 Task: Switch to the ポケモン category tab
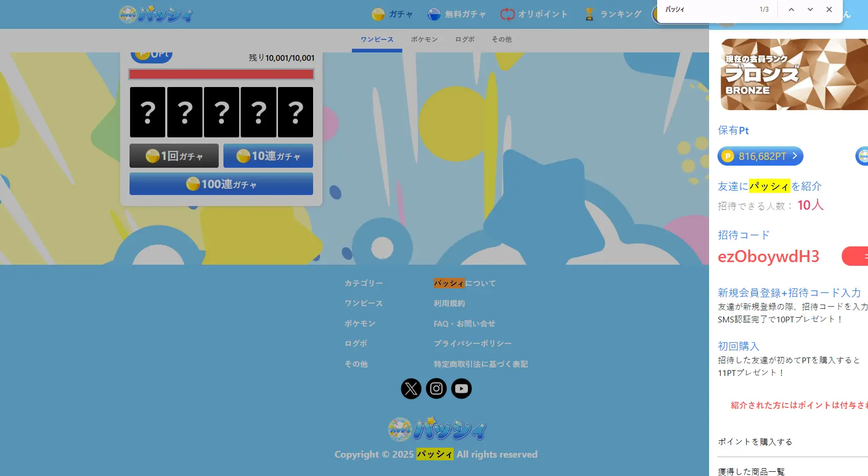pyautogui.click(x=424, y=39)
